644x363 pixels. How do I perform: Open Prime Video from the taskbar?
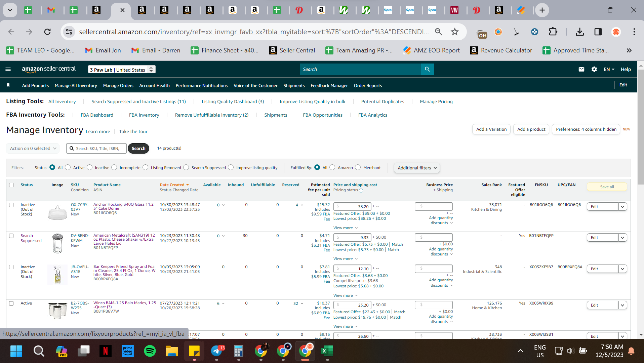pos(127,351)
